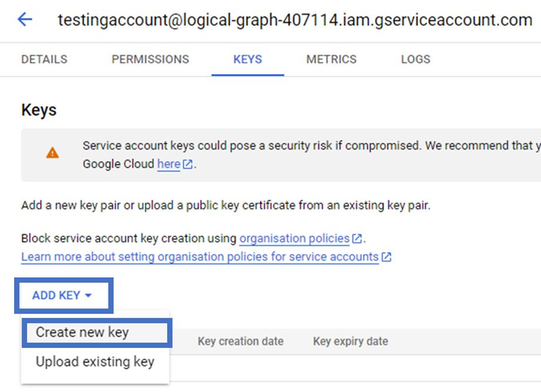Click external link icon beside 'organisation policies'

click(x=358, y=238)
